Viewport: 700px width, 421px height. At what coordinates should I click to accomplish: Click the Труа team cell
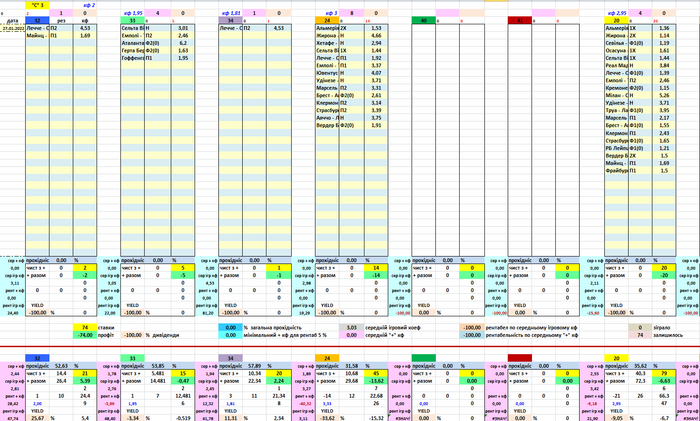617,110
